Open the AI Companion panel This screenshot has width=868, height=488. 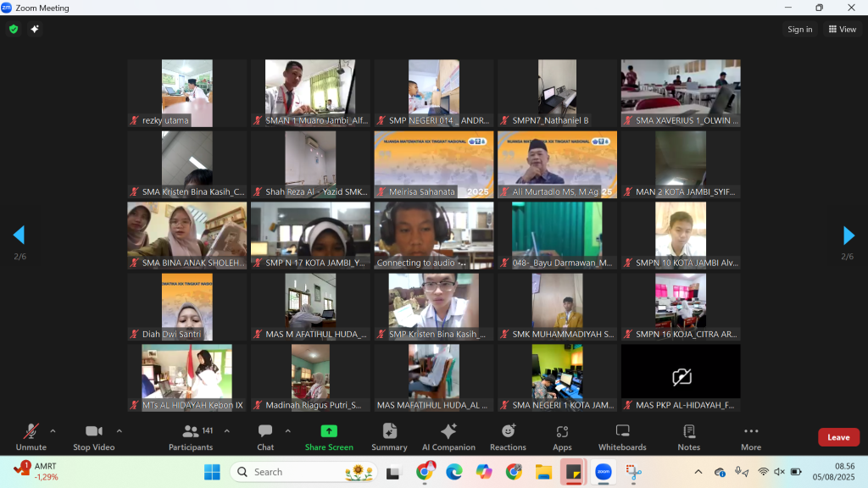(x=448, y=437)
